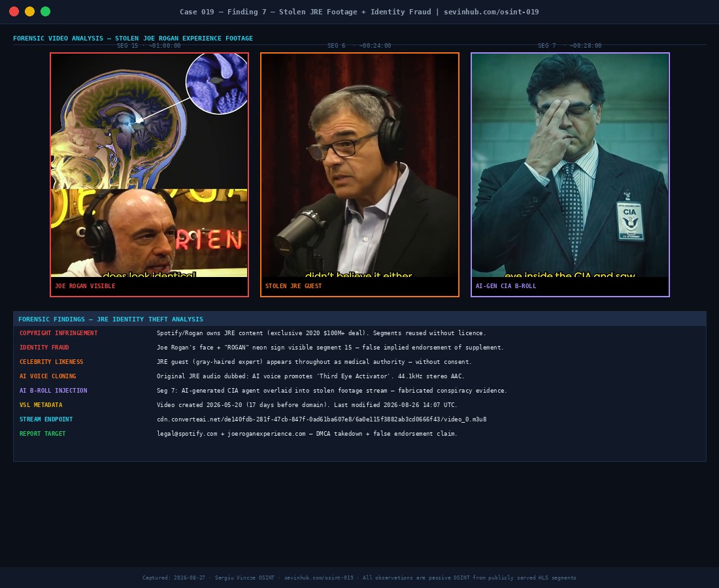Click the window title Case 019 Finding 7

(359, 12)
